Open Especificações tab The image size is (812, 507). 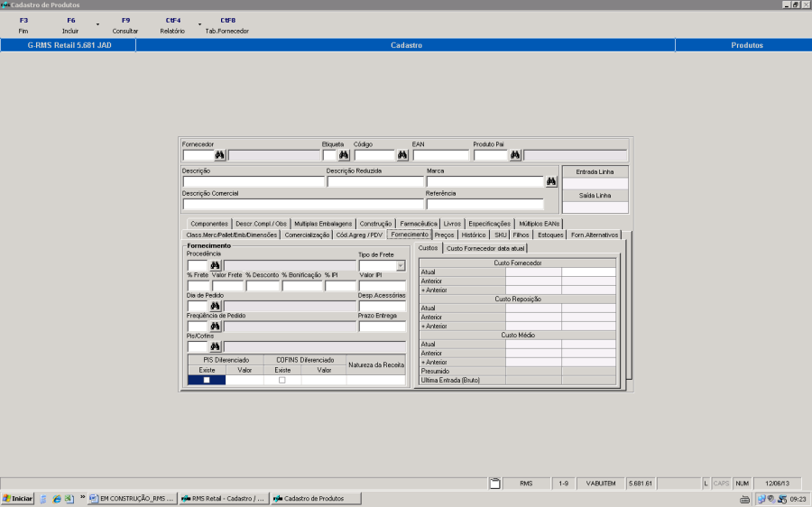click(489, 224)
